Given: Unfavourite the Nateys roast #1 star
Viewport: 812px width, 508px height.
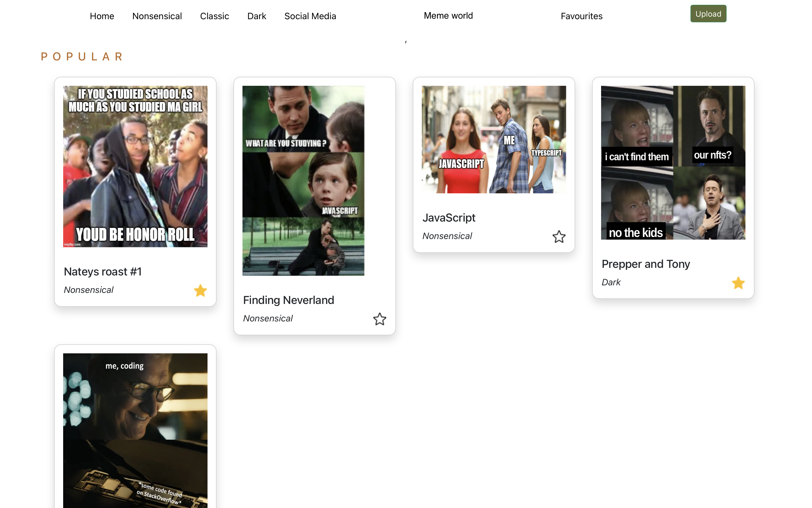Looking at the screenshot, I should point(200,290).
